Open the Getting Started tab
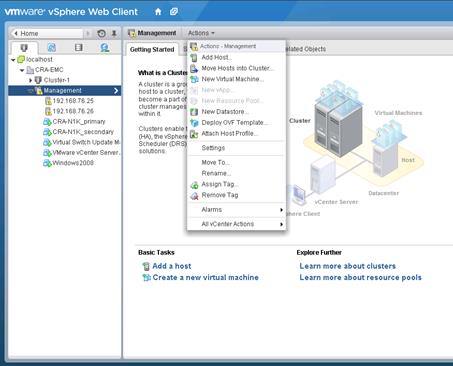Viewport: 453px width, 366px height. coord(152,49)
